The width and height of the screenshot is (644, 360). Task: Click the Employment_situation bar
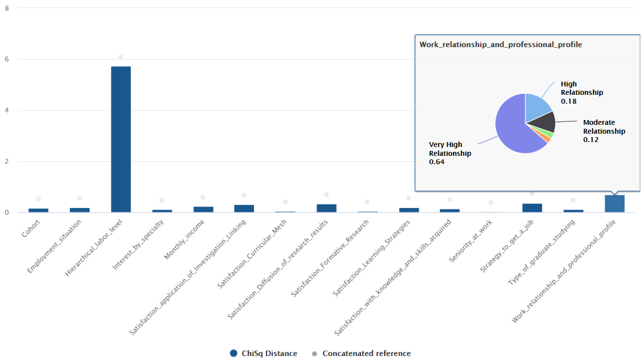[80, 210]
